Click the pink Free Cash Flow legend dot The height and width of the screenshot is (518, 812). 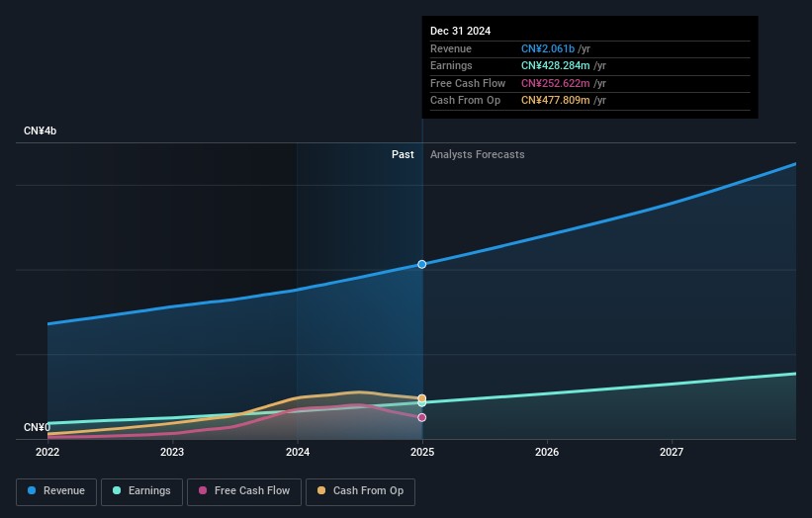tap(203, 491)
